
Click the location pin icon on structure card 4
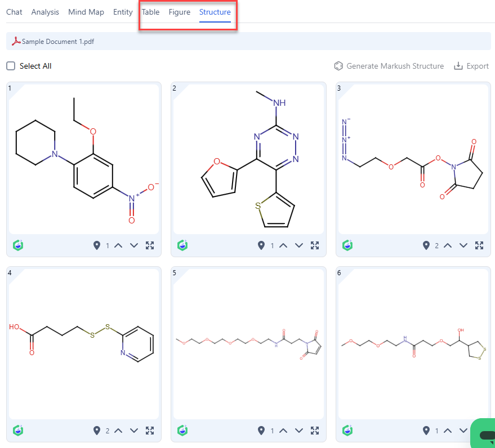click(x=97, y=431)
